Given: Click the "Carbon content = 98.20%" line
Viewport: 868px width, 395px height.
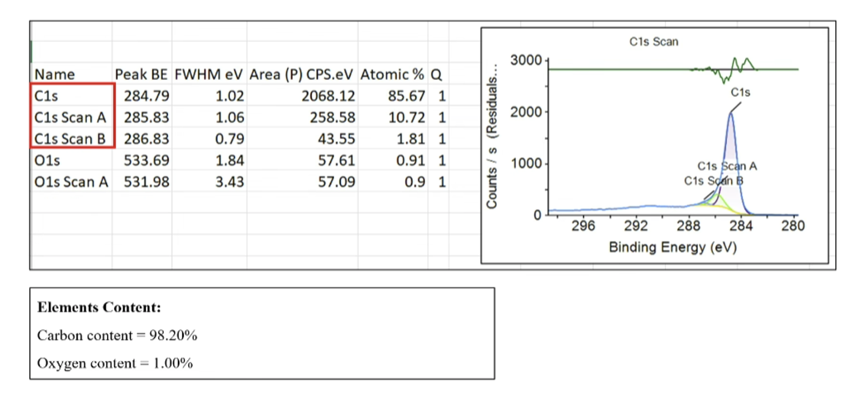Looking at the screenshot, I should (x=117, y=336).
